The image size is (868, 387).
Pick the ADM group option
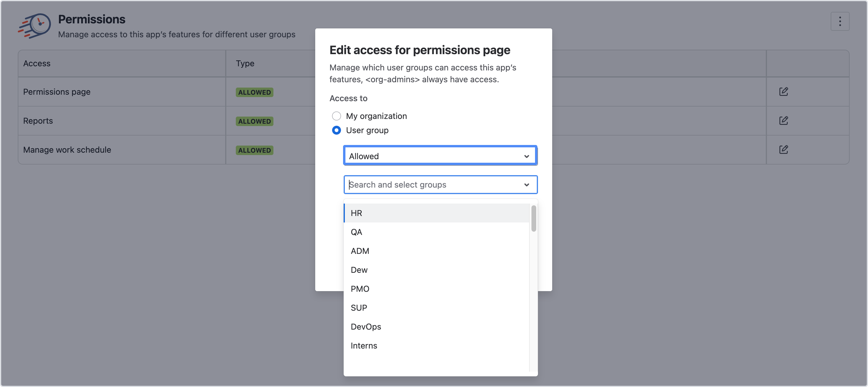pyautogui.click(x=360, y=251)
